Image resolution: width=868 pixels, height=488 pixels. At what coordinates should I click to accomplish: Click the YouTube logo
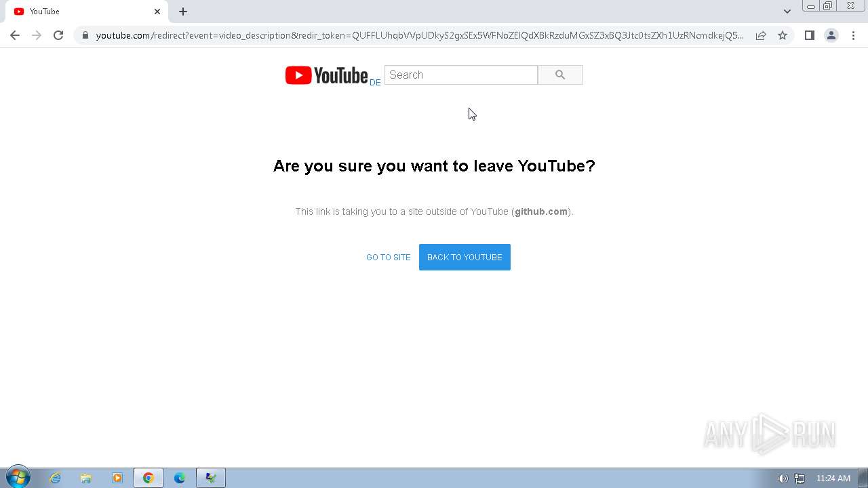click(x=326, y=75)
